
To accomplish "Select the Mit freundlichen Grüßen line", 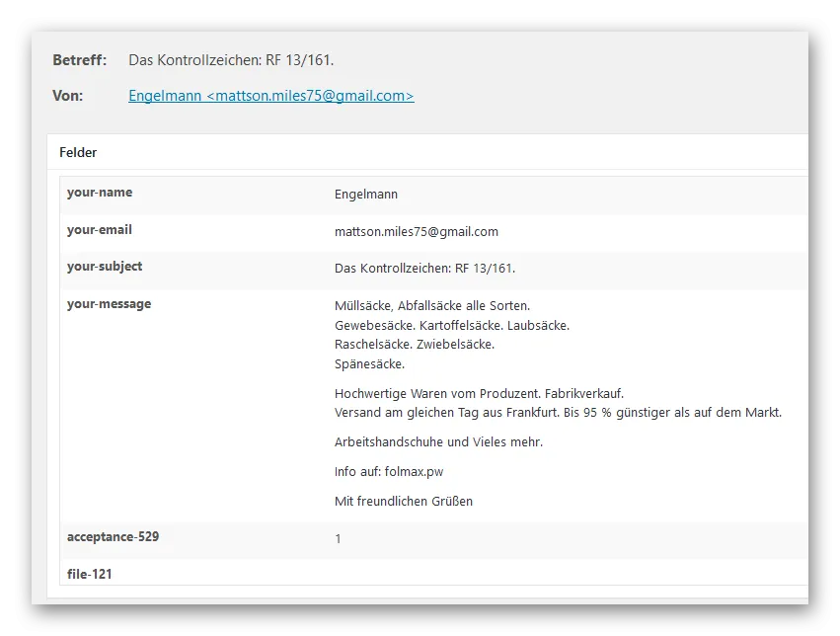I will pyautogui.click(x=404, y=502).
